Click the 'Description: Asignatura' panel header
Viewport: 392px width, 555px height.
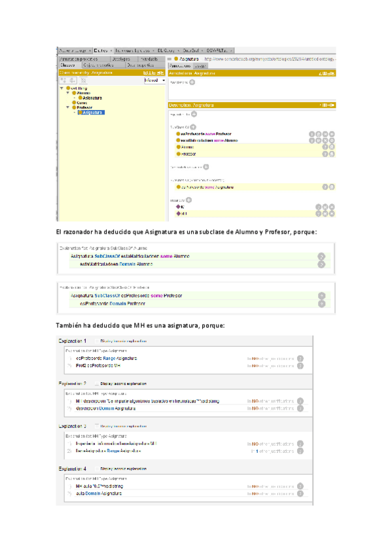(x=252, y=105)
